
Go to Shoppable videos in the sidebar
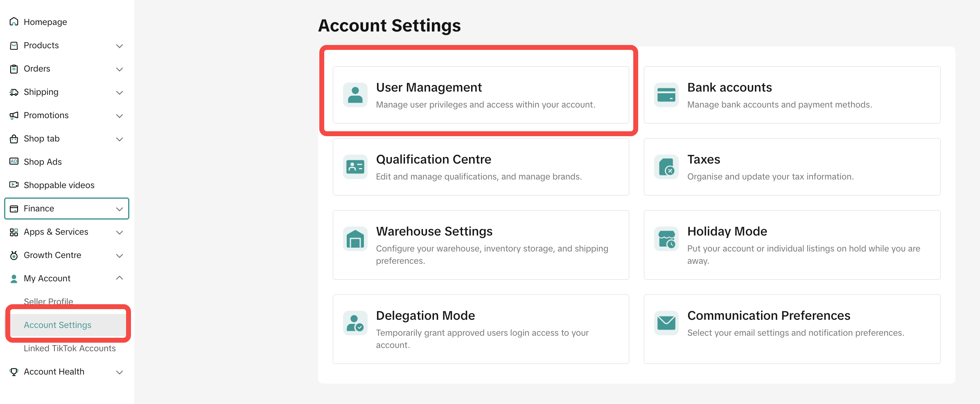coord(59,185)
